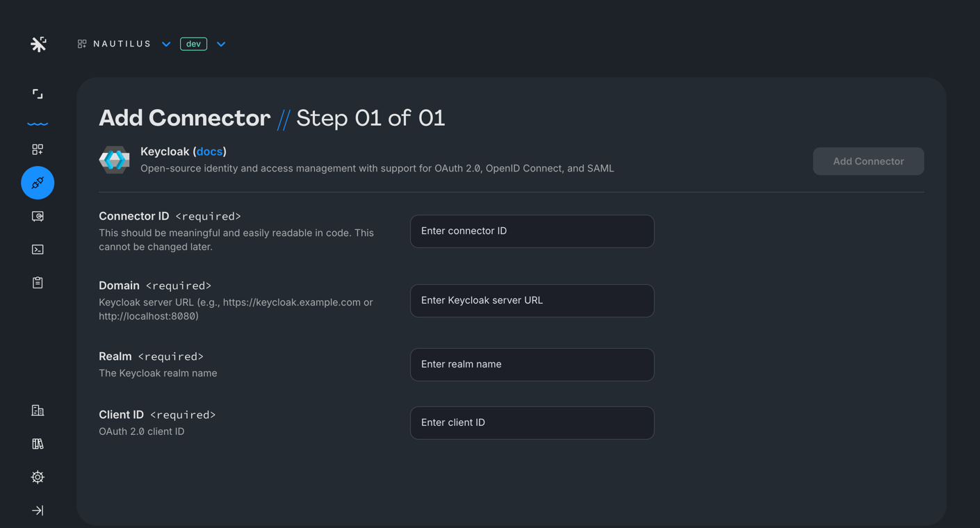980x528 pixels.
Task: Click the corner-bracket icon in the sidebar
Action: [38, 94]
